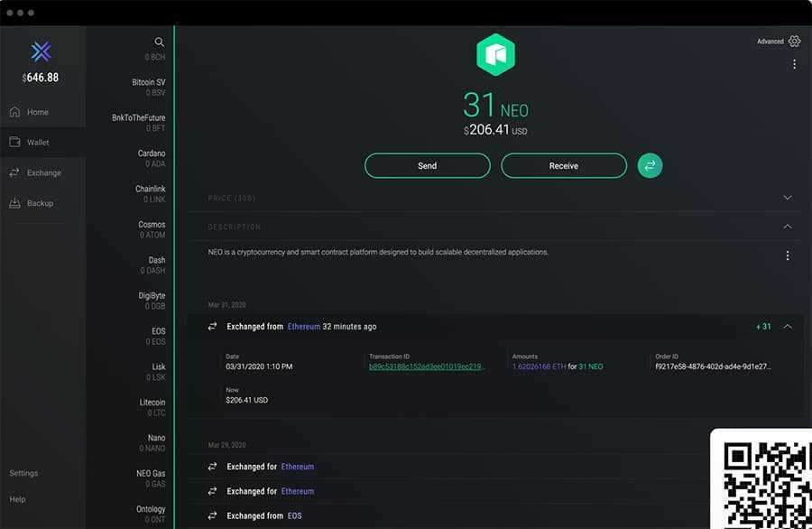The image size is (812, 529).
Task: Open Help in the sidebar
Action: (17, 499)
